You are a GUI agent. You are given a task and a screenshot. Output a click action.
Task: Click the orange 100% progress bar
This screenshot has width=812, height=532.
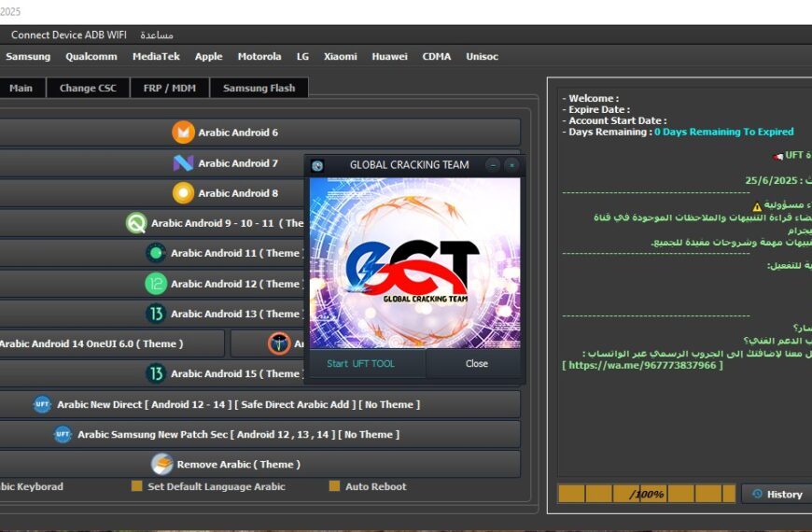647,494
